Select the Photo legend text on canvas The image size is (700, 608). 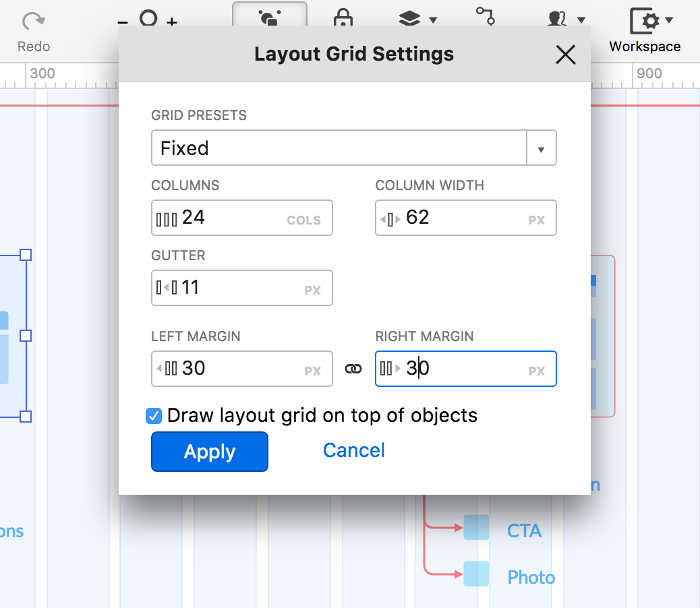pyautogui.click(x=531, y=577)
